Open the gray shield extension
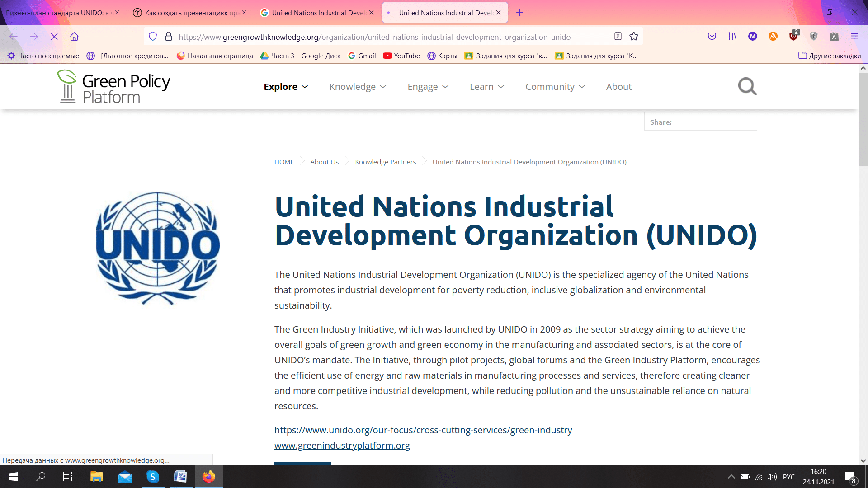This screenshot has width=868, height=488. [814, 37]
